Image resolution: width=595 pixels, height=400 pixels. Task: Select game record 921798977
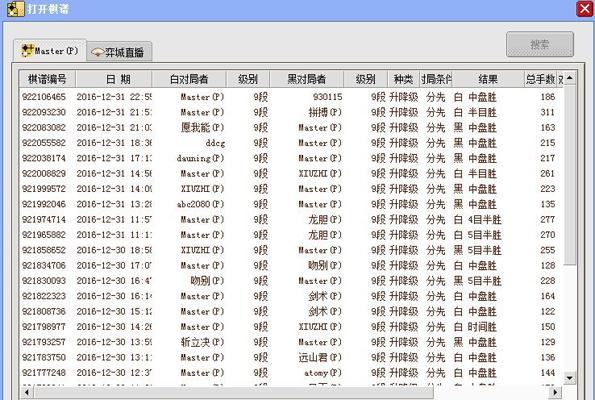click(x=291, y=327)
